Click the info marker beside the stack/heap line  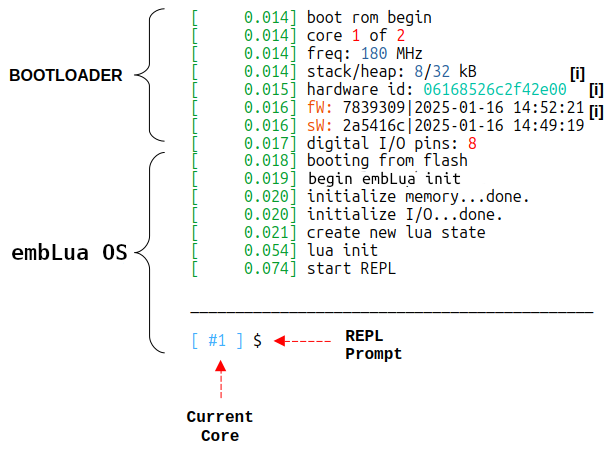pyautogui.click(x=577, y=73)
